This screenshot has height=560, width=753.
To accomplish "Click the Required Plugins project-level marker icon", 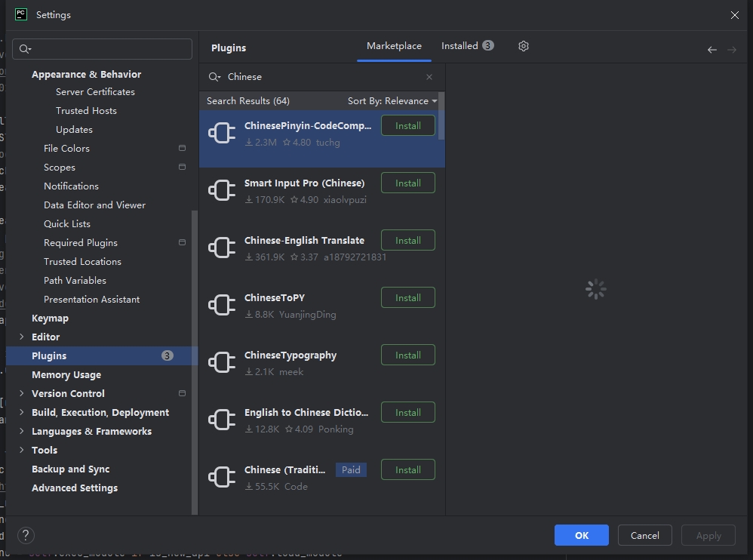I will [x=182, y=242].
